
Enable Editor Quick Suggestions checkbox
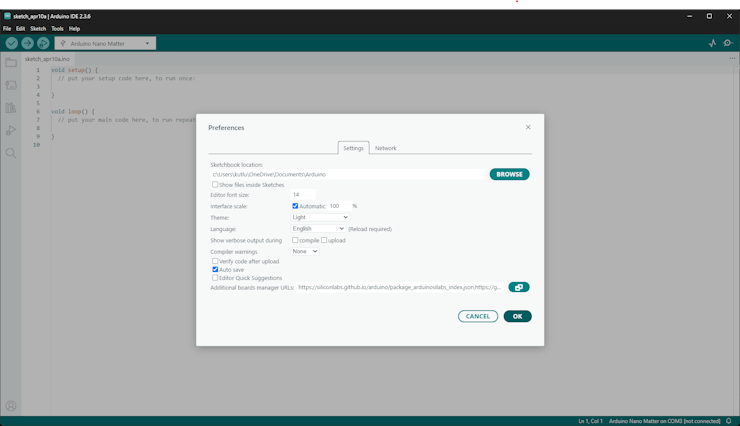215,278
